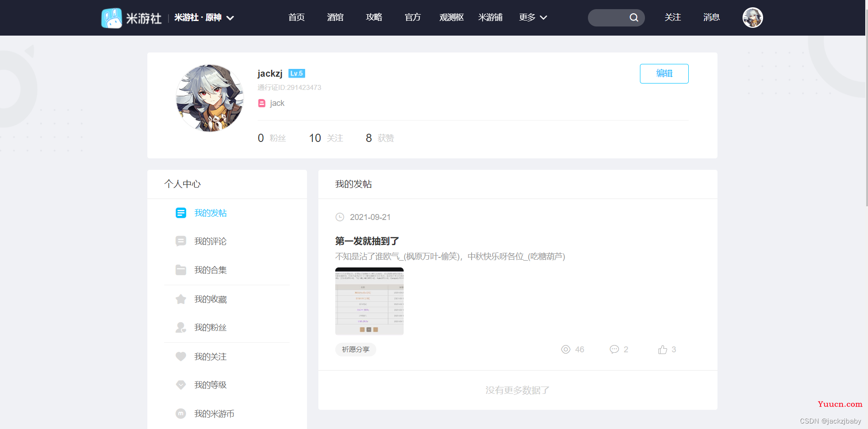Click the 我的米游币 coin icon
Viewport: 868px width, 429px height.
tap(181, 413)
